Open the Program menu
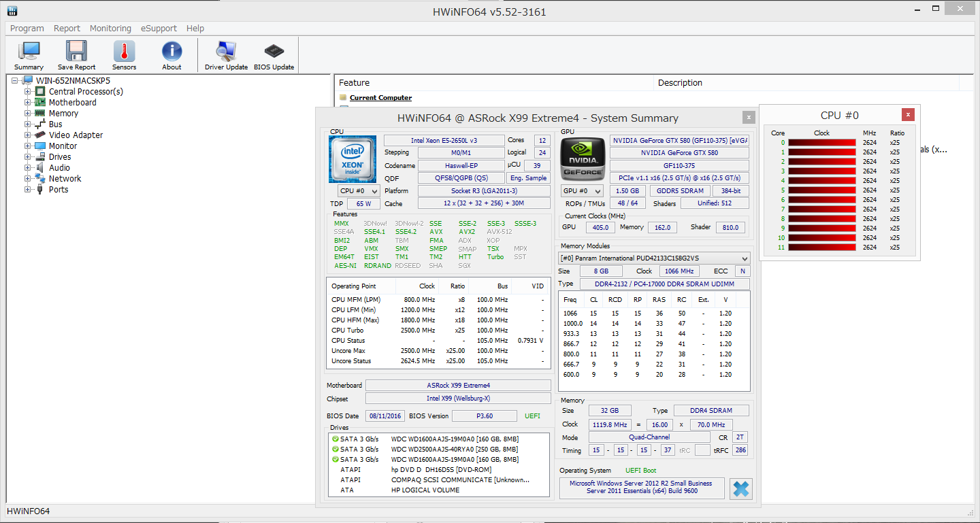 pos(27,28)
